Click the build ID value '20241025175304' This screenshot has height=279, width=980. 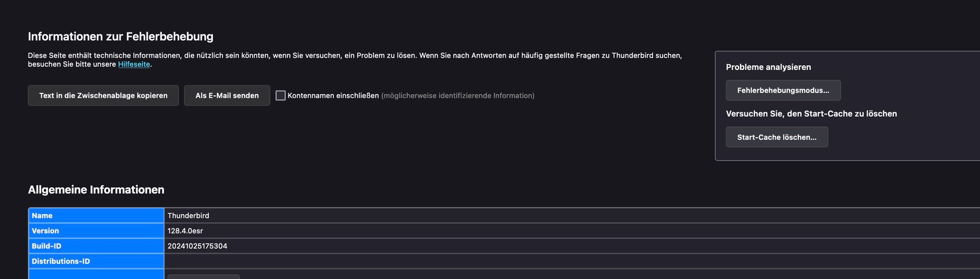pyautogui.click(x=198, y=246)
